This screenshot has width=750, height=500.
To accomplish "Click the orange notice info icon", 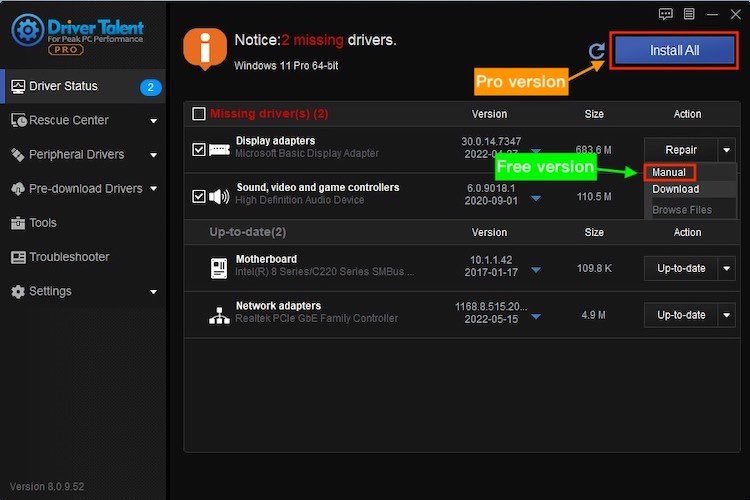I will coord(205,49).
